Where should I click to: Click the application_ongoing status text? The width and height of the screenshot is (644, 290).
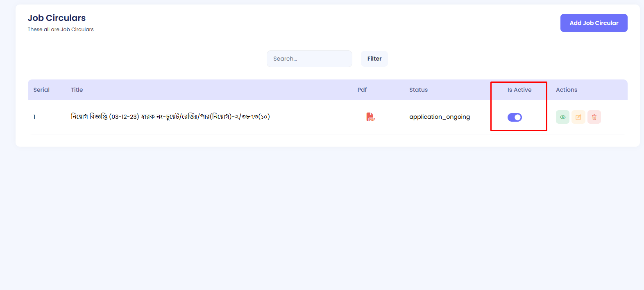click(x=439, y=117)
